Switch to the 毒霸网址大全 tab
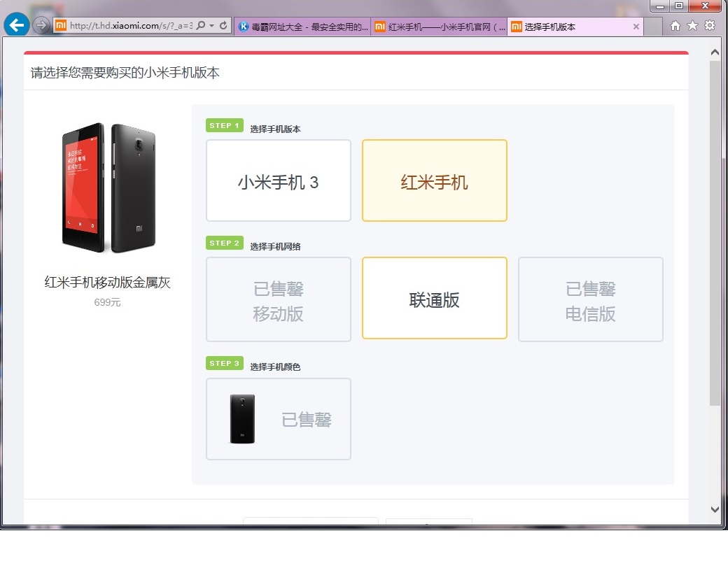Screen dimensions: 728x582 pos(302,27)
